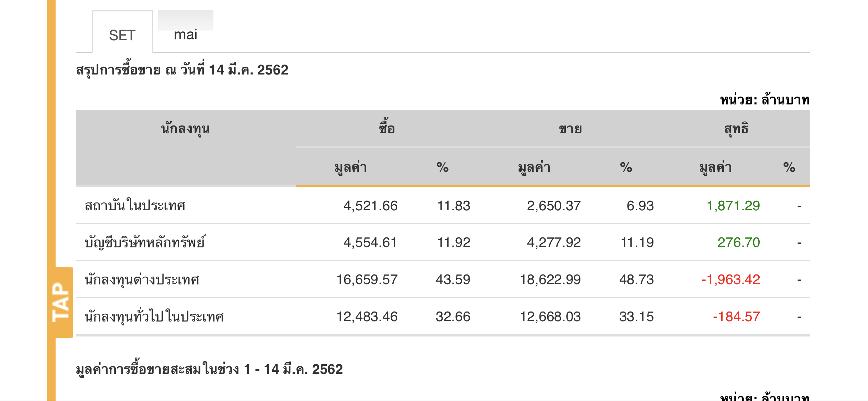The width and height of the screenshot is (868, 401).
Task: Select the บัญชีบริษัทหลักทรัพย์ row label
Action: click(x=145, y=242)
